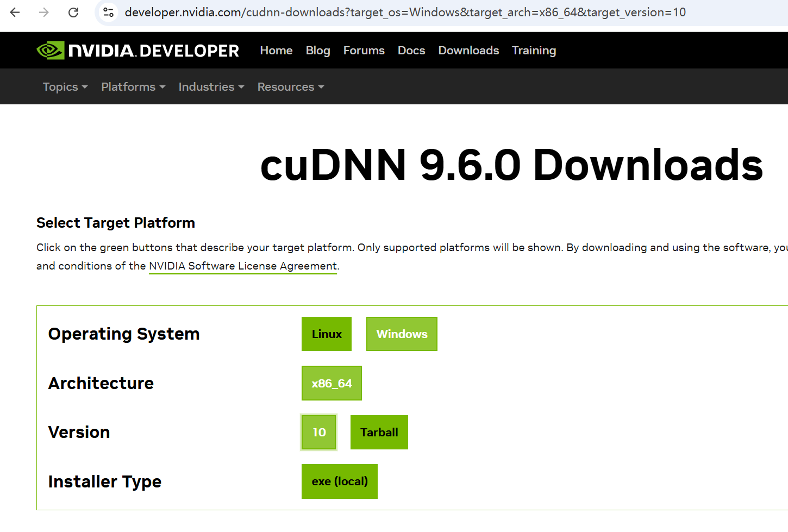
Task: Click the Architecture label
Action: [x=101, y=383]
